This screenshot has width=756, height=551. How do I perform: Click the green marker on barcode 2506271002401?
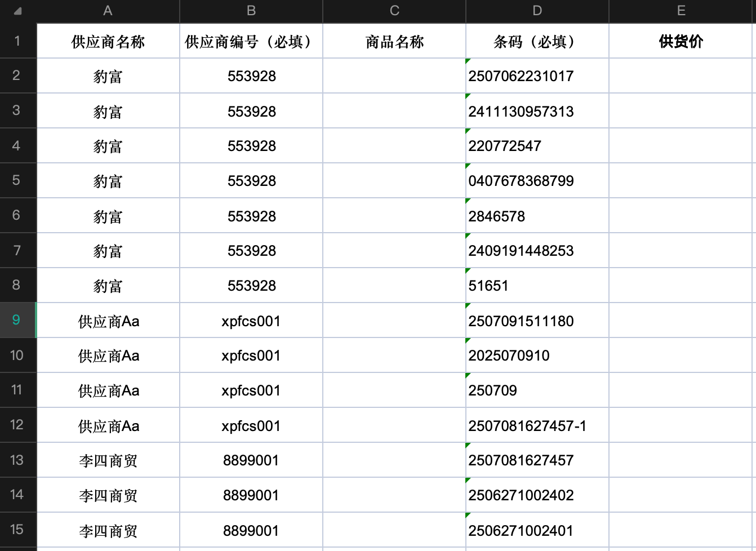468,516
